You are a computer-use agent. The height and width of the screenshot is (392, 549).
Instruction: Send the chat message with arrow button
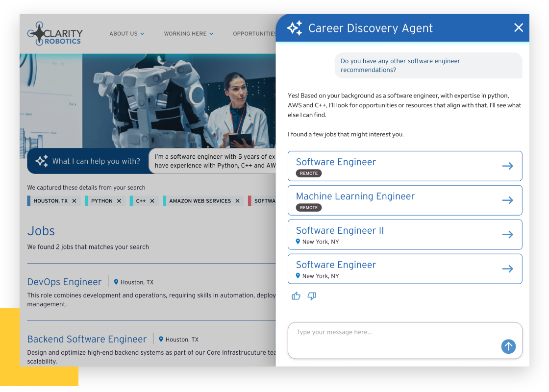(508, 346)
